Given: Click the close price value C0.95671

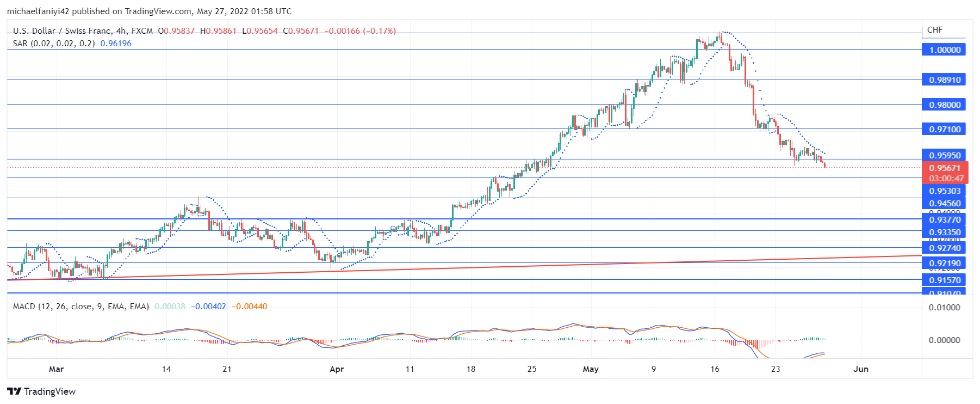Looking at the screenshot, I should coord(301,31).
